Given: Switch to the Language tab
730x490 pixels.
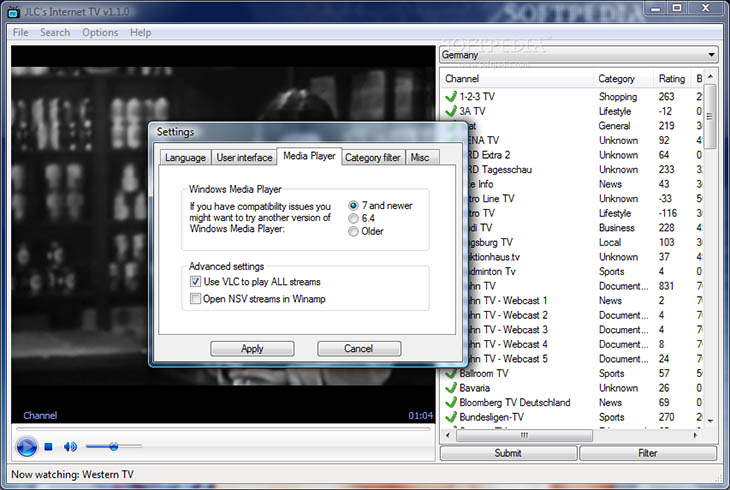Looking at the screenshot, I should tap(185, 157).
